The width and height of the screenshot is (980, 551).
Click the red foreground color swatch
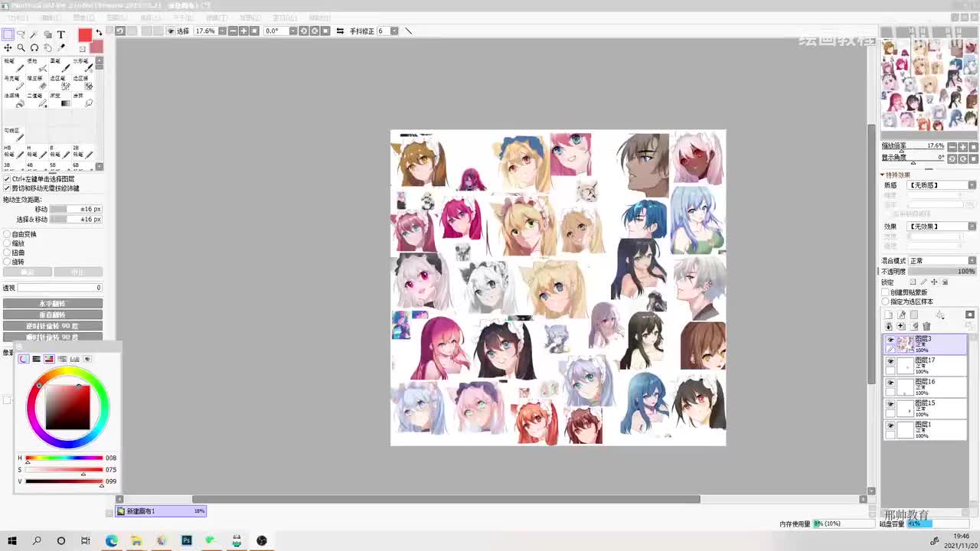(x=85, y=35)
